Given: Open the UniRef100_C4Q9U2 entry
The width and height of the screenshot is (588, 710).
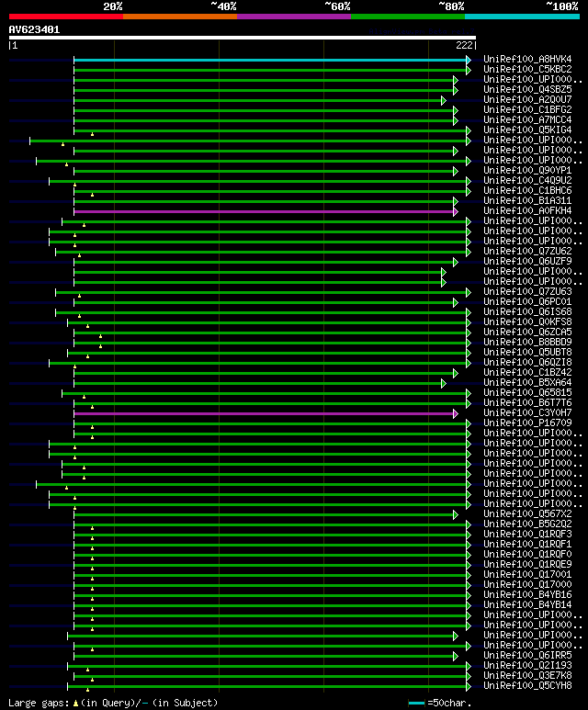Looking at the screenshot, I should tap(527, 180).
